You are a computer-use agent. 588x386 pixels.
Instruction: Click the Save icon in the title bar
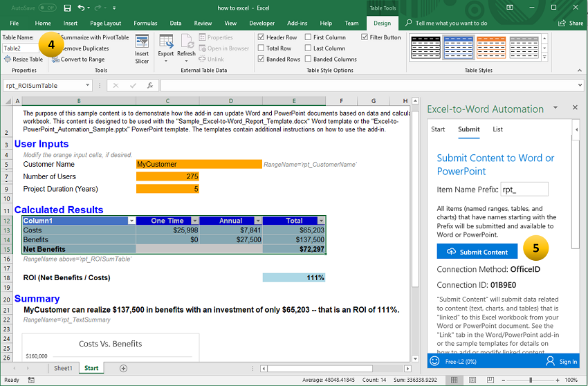coord(67,8)
